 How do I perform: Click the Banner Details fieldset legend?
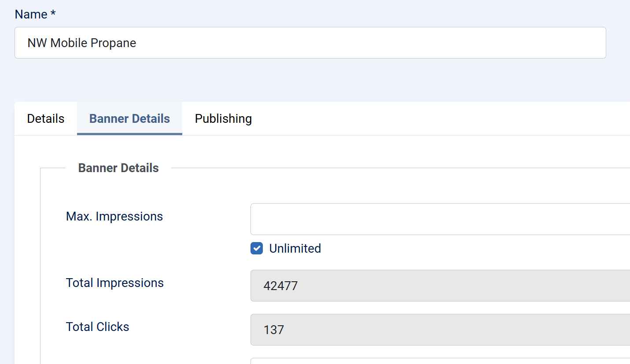click(x=118, y=168)
